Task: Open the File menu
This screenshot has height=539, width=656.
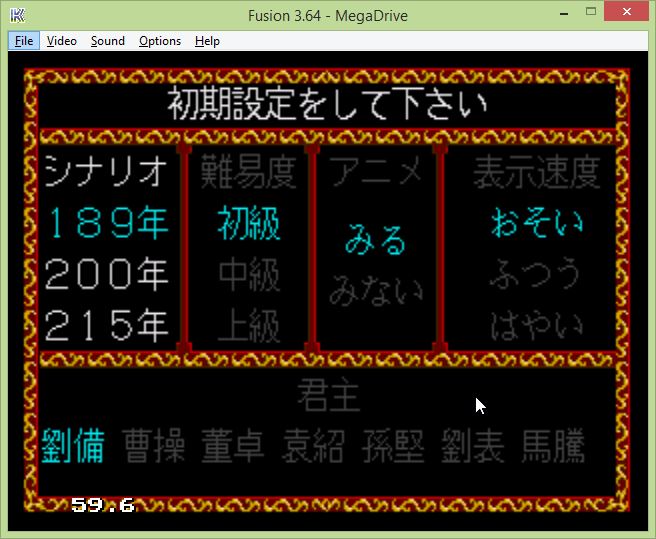Action: click(x=24, y=41)
